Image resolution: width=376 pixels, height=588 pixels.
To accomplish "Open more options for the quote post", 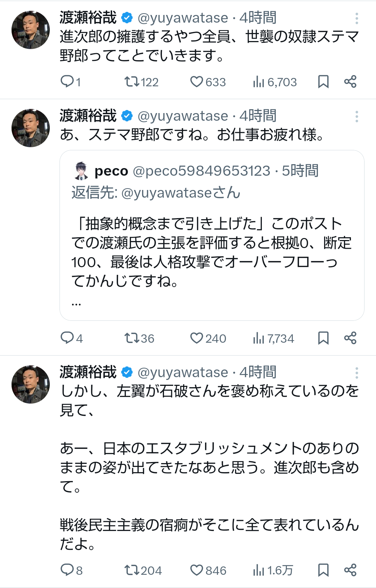I will click(357, 117).
